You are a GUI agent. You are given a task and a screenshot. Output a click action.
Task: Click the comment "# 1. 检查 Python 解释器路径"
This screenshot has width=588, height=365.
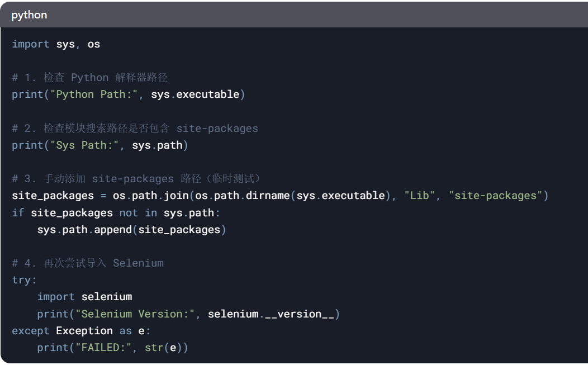click(89, 77)
